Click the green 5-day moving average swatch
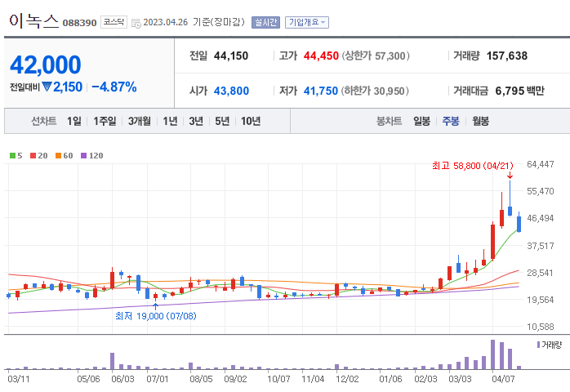The width and height of the screenshot is (570, 392). (12, 156)
